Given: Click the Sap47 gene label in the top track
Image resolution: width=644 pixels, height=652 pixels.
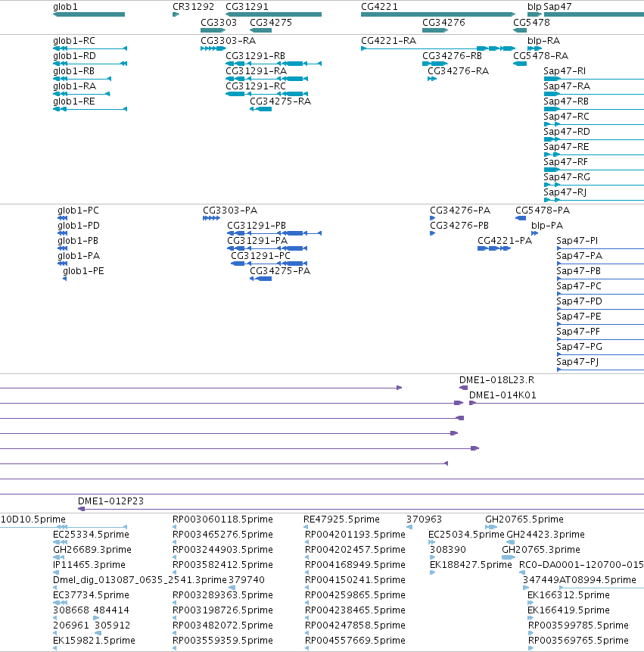Looking at the screenshot, I should tap(558, 7).
